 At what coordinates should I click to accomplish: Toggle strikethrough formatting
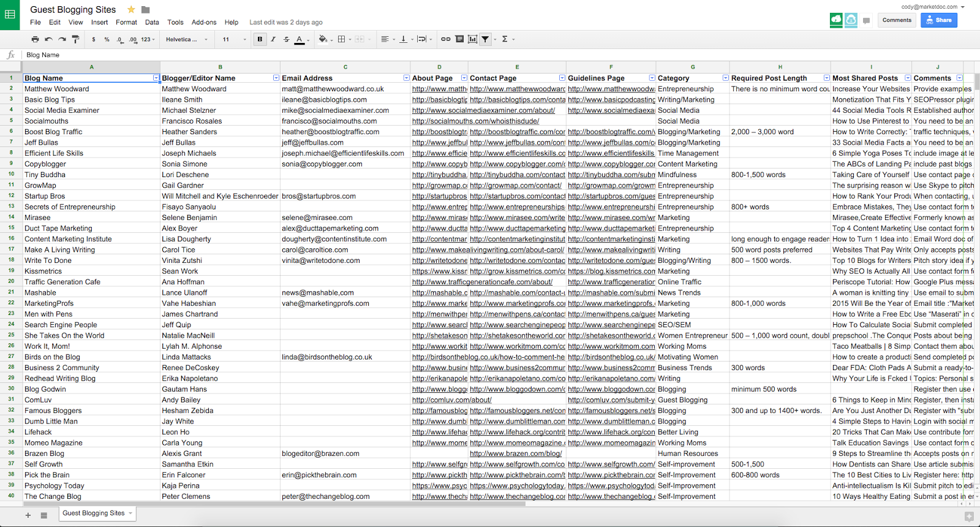(x=286, y=39)
